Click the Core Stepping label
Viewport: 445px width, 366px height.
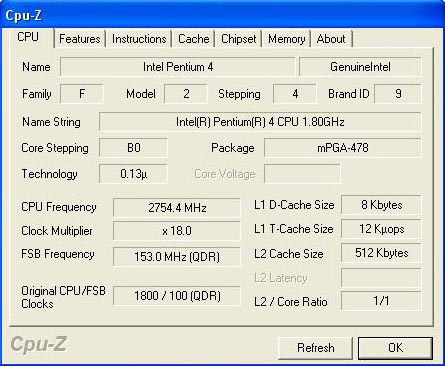click(55, 148)
